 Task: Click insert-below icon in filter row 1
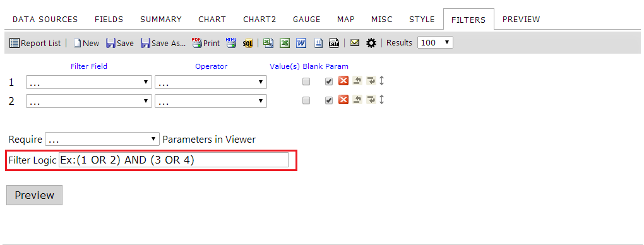click(x=371, y=81)
